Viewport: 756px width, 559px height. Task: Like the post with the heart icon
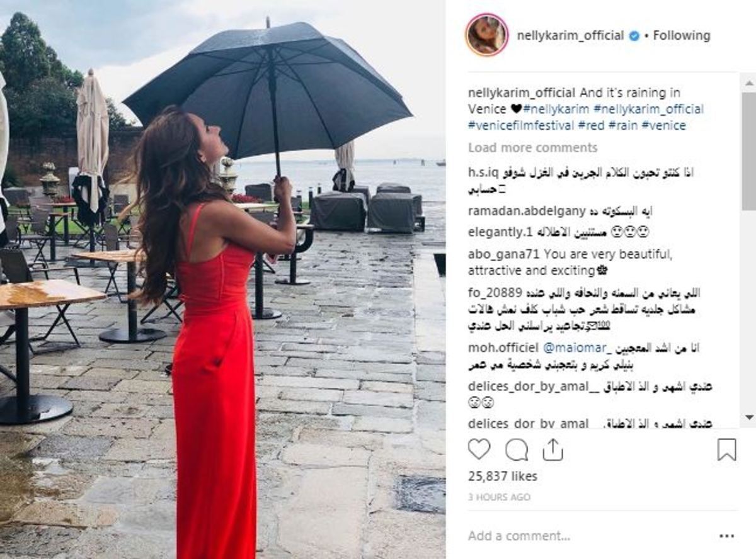(x=479, y=449)
